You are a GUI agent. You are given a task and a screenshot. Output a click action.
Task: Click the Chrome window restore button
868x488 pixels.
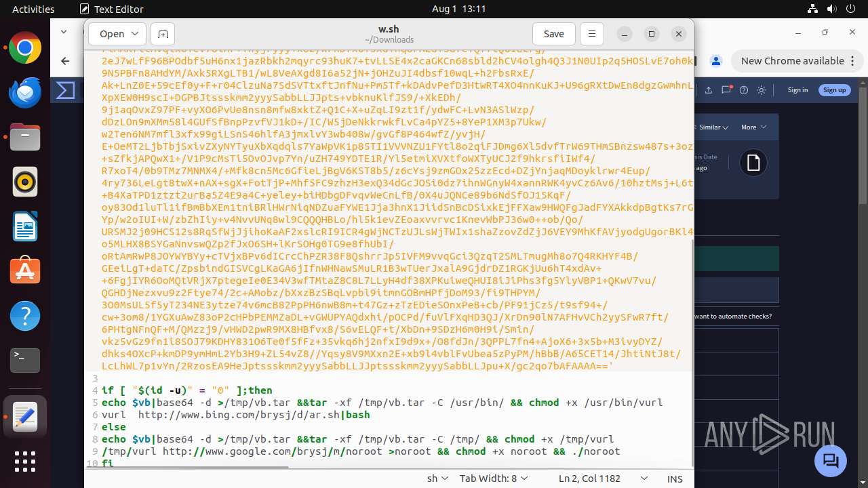825,33
